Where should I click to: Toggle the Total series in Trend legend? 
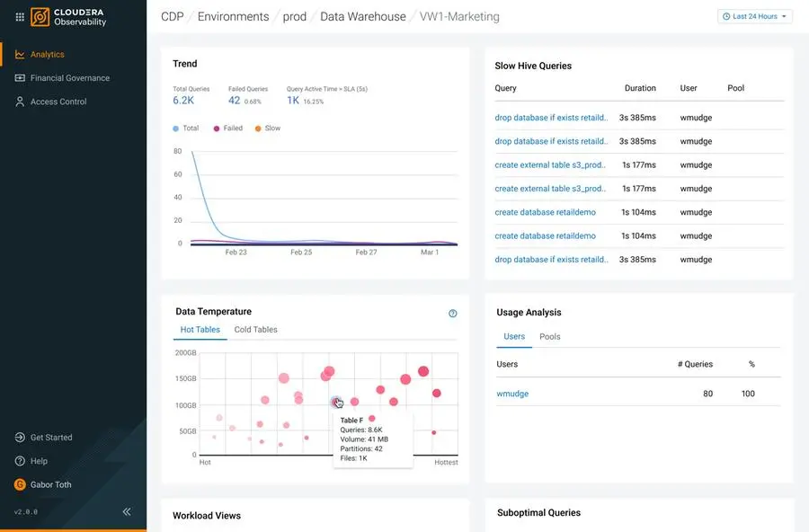[185, 129]
